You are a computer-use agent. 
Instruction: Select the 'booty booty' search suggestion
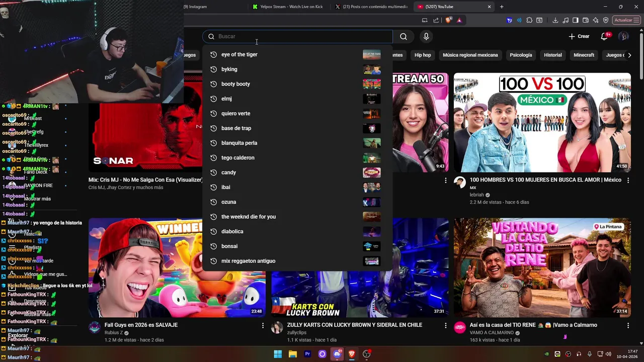tap(297, 84)
